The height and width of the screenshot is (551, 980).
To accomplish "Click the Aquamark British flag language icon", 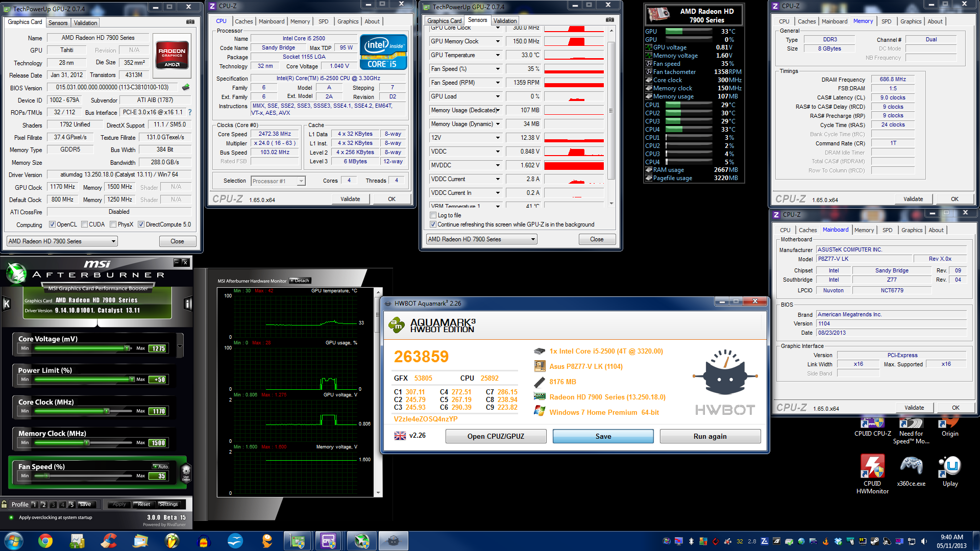I will 400,436.
